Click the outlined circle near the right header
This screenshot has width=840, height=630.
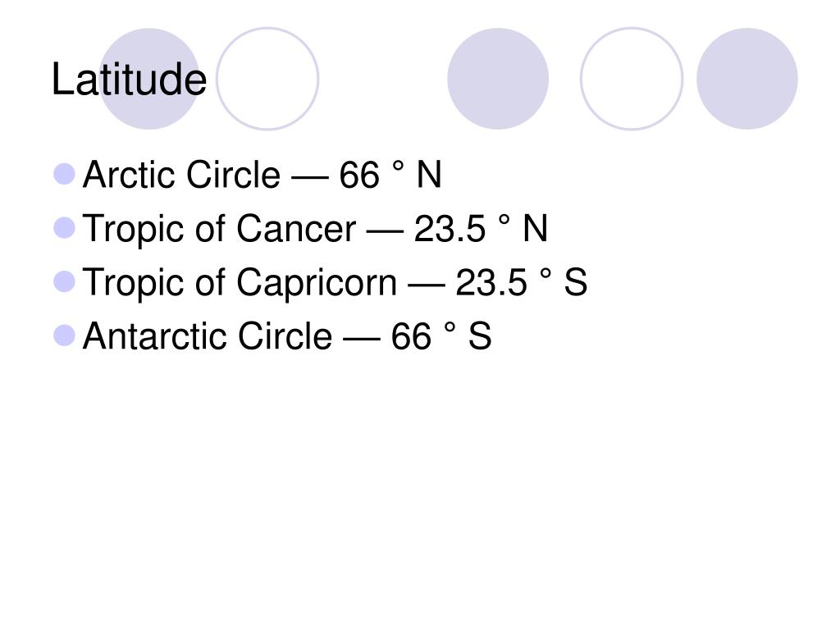point(632,79)
